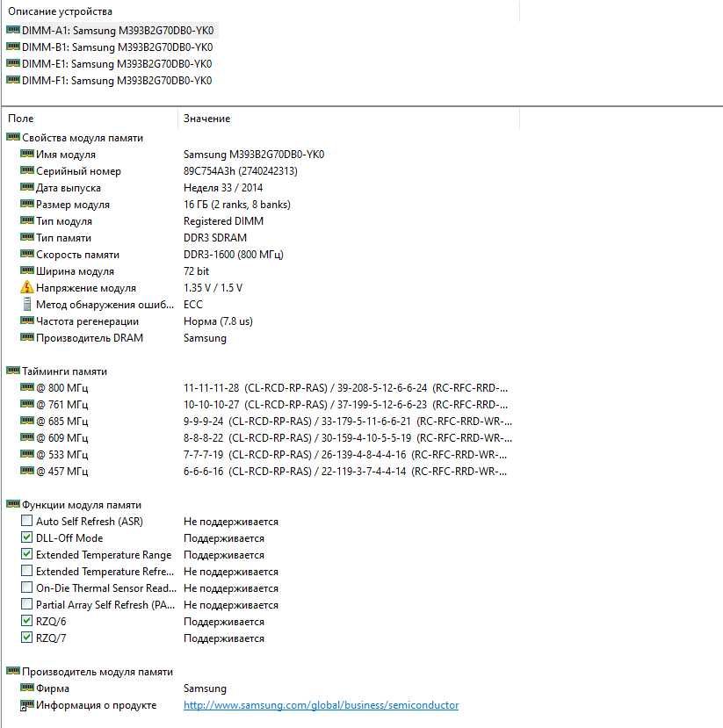The image size is (723, 728).
Task: Toggle the RZQ/7 checkbox
Action: pos(27,638)
